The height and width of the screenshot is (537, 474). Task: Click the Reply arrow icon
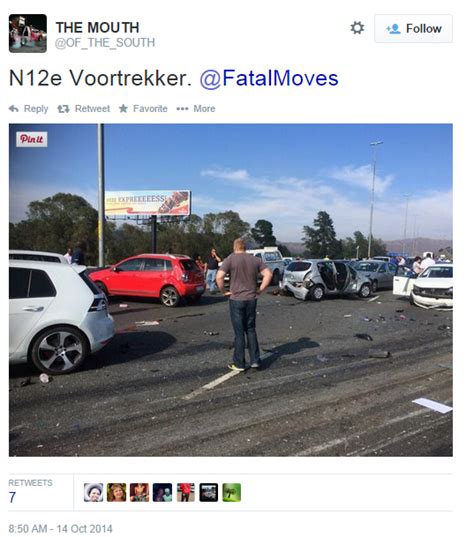pos(14,109)
